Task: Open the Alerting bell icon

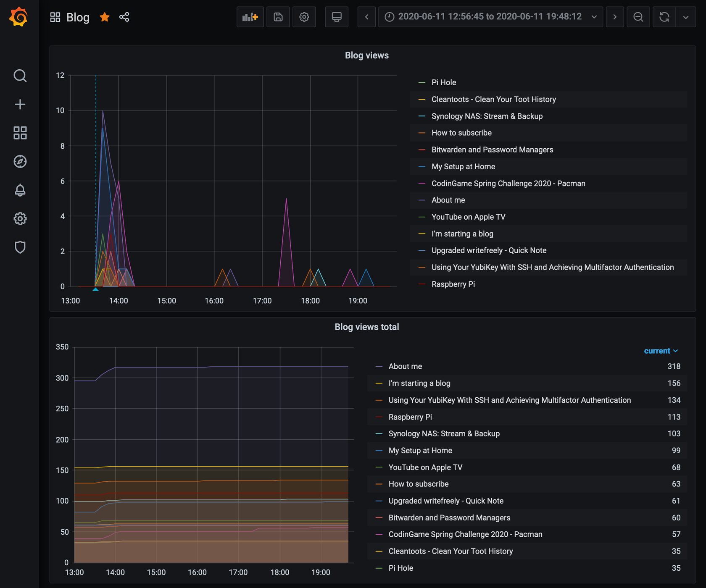Action: point(20,190)
